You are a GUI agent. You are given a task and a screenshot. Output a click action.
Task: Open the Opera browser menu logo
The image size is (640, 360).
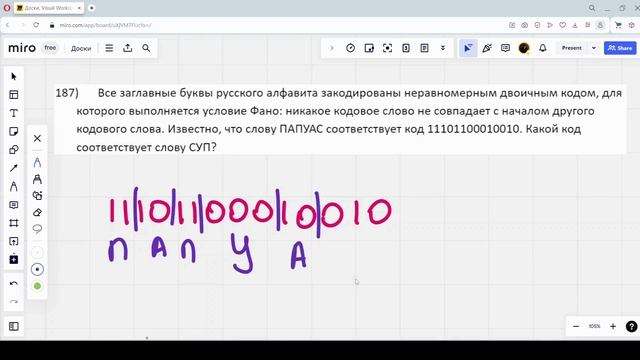click(x=7, y=8)
